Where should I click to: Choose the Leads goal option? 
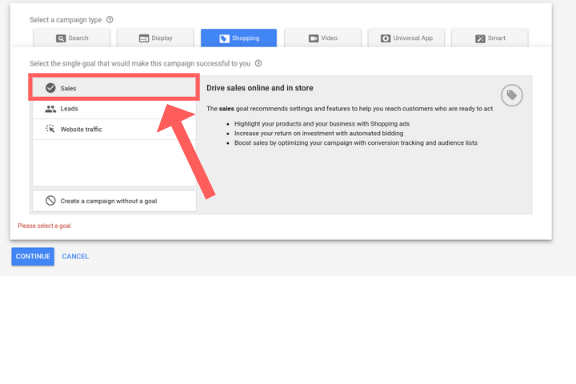(x=114, y=109)
